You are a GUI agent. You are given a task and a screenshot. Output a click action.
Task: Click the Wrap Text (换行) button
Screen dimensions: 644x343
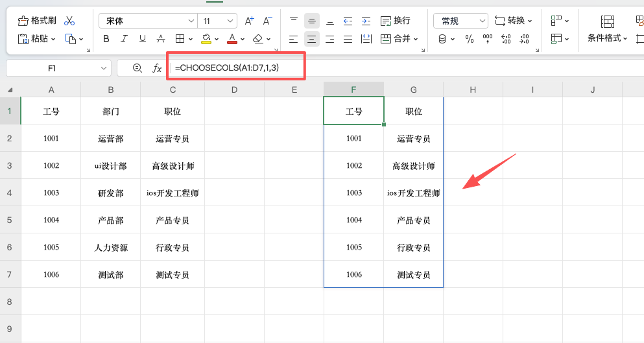click(395, 21)
